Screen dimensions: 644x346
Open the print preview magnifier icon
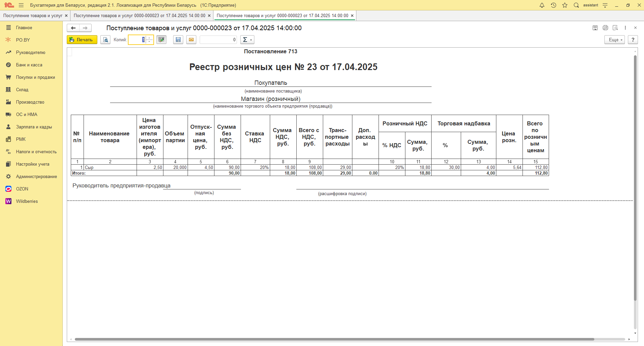105,40
